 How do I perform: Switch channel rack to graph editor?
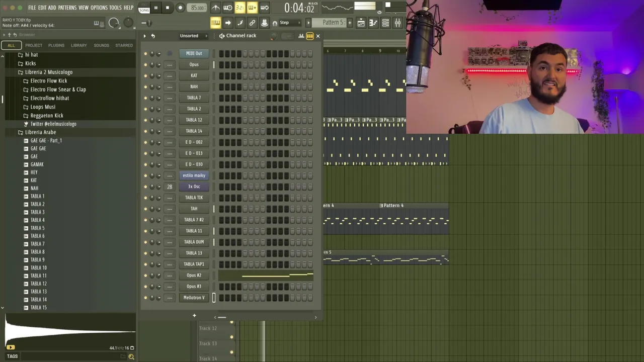click(x=301, y=36)
